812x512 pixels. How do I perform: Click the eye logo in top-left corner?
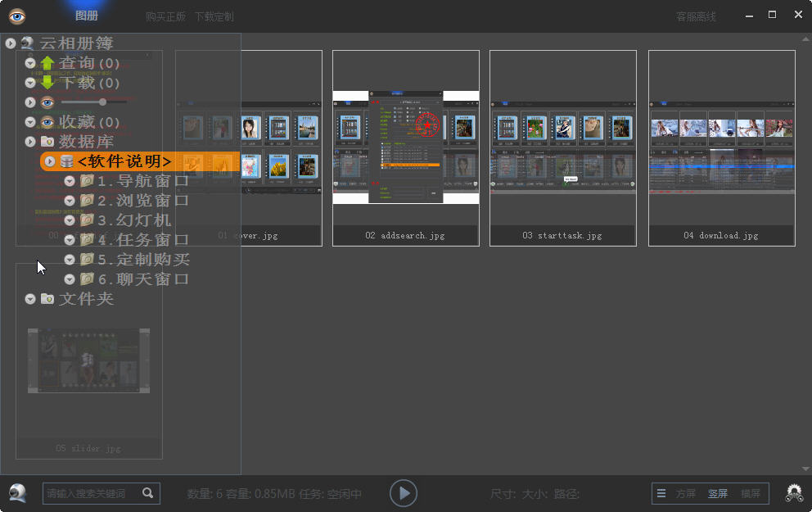pos(16,15)
